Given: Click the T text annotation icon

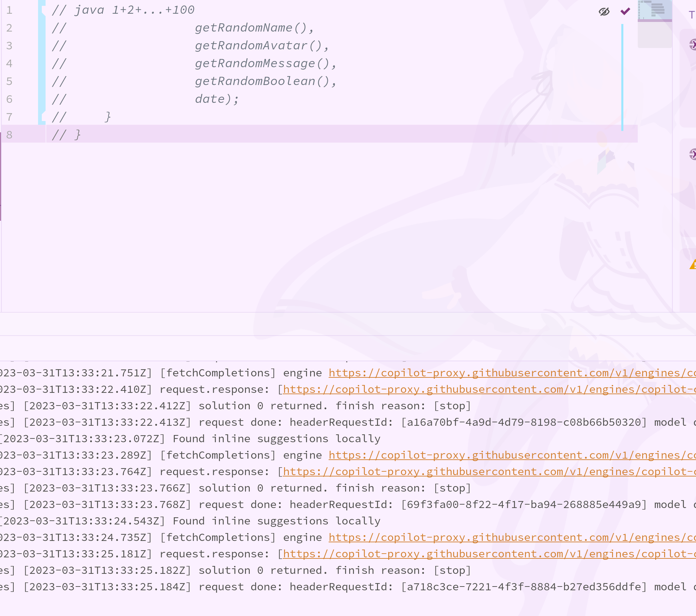Looking at the screenshot, I should pyautogui.click(x=692, y=15).
